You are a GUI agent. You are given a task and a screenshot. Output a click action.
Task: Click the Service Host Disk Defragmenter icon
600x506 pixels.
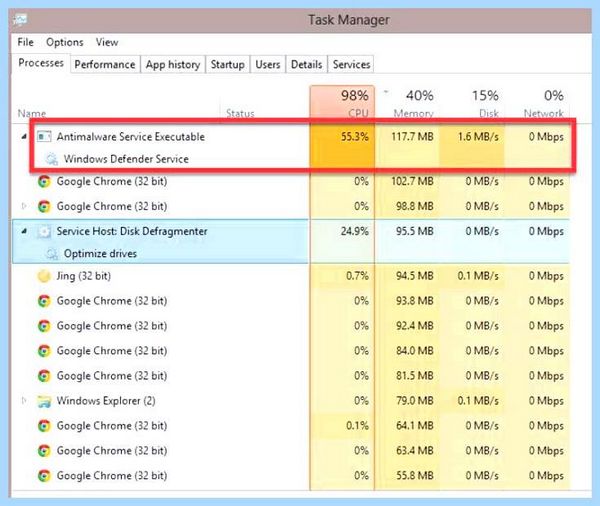44,232
